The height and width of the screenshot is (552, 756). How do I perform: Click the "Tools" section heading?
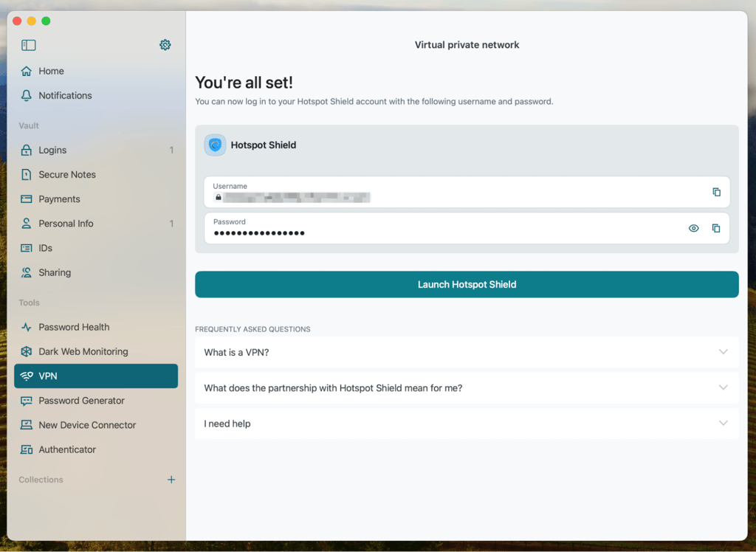coord(29,303)
